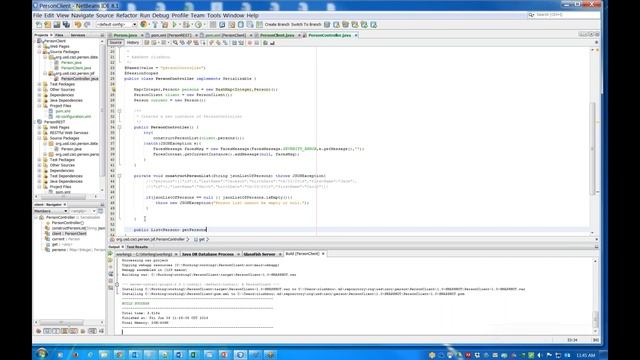Click the browser selection icon in toolbar
This screenshot has width=640, height=360.
tap(144, 24)
